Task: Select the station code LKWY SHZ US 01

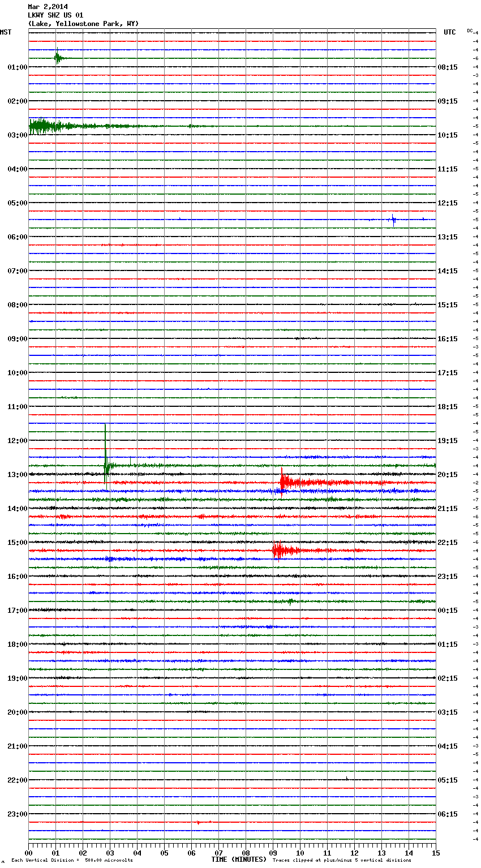Action: tap(55, 15)
